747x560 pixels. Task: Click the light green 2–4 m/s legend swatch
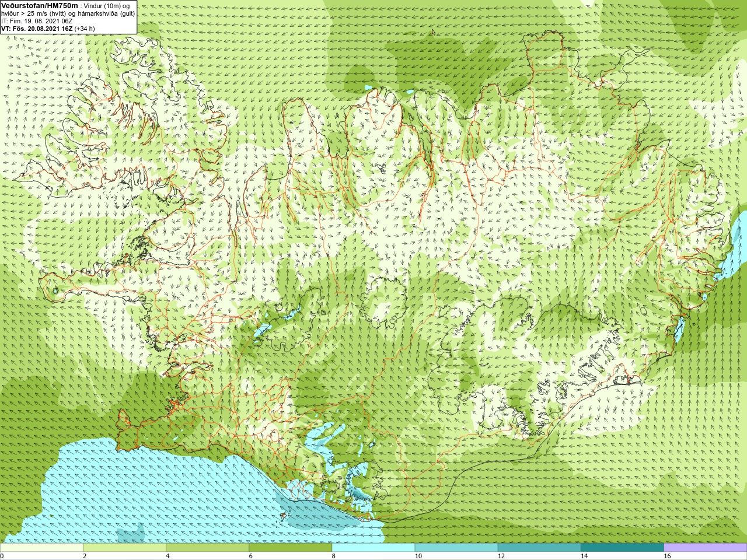tap(124, 548)
